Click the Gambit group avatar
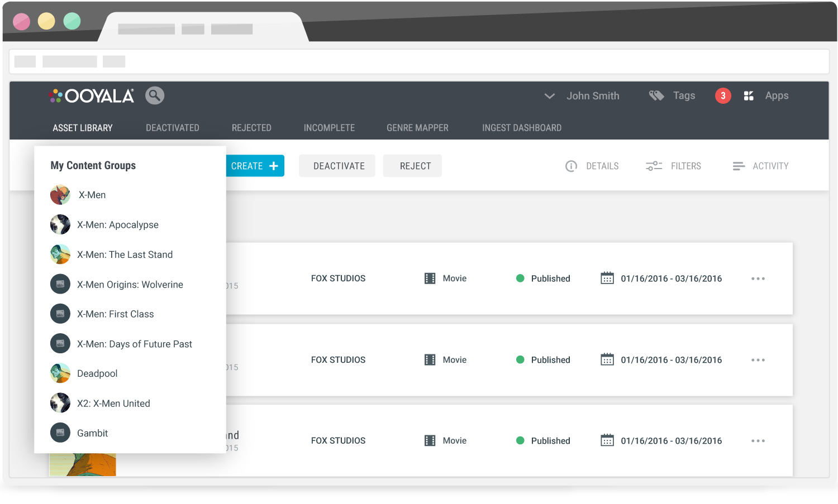The height and width of the screenshot is (504, 838). pyautogui.click(x=60, y=433)
